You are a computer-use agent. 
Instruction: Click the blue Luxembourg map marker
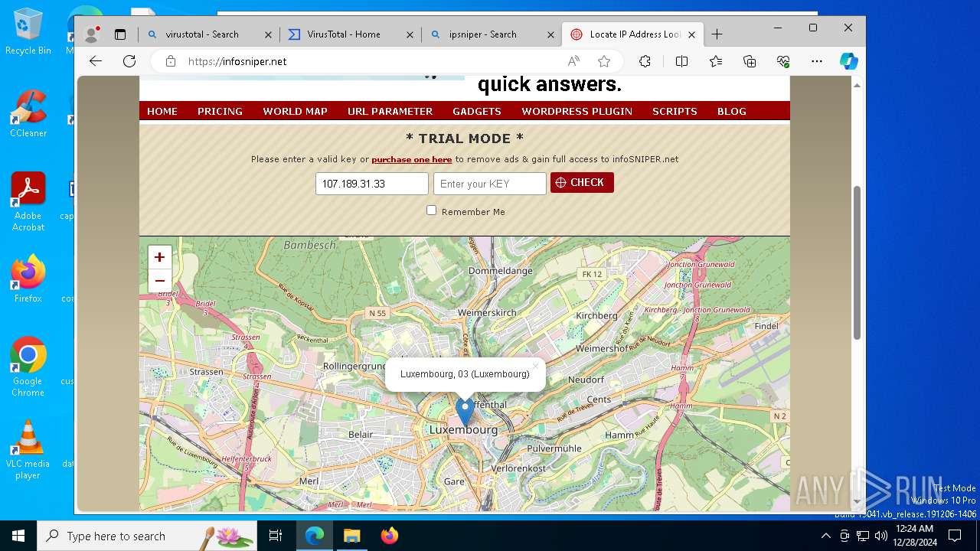click(x=465, y=412)
